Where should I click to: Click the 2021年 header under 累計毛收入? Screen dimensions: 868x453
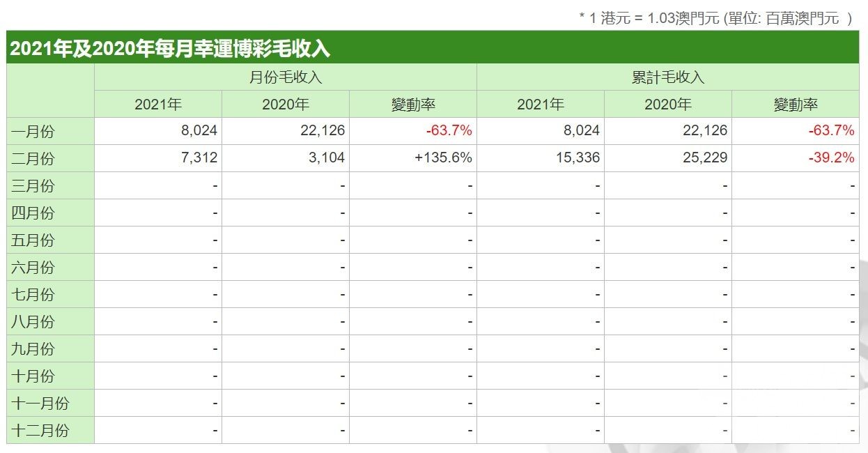(541, 105)
